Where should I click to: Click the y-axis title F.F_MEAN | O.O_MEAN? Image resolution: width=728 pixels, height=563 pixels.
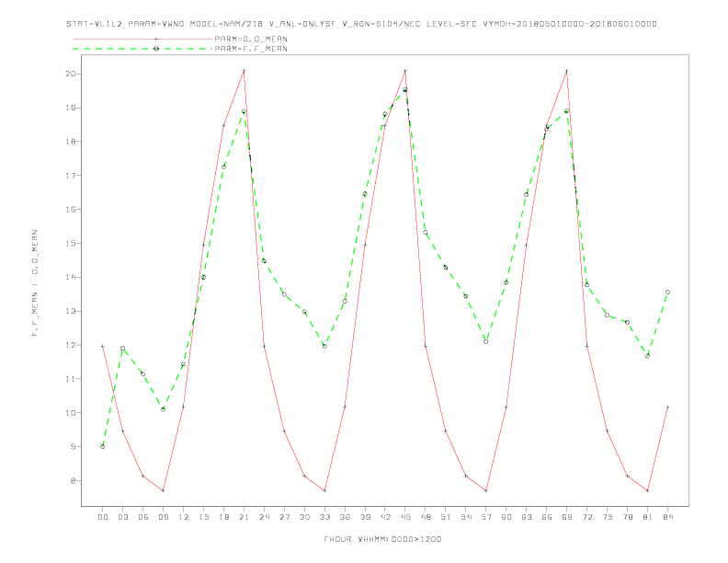coord(35,283)
